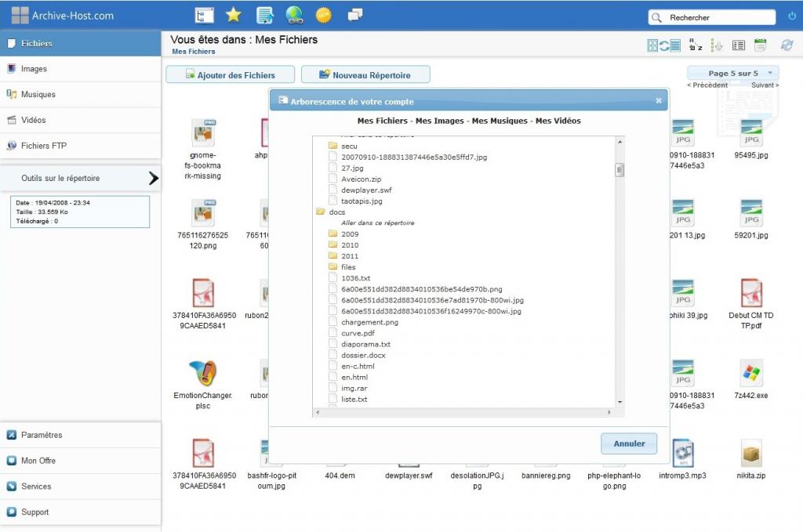Click the Annuler button
Screen dimensions: 803x532
coord(629,443)
